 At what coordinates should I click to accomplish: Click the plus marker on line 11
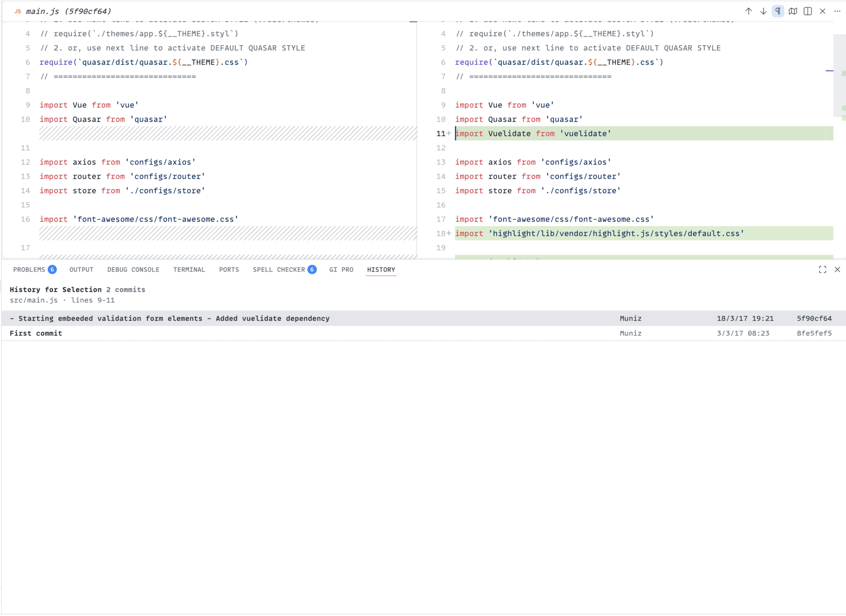pos(449,133)
